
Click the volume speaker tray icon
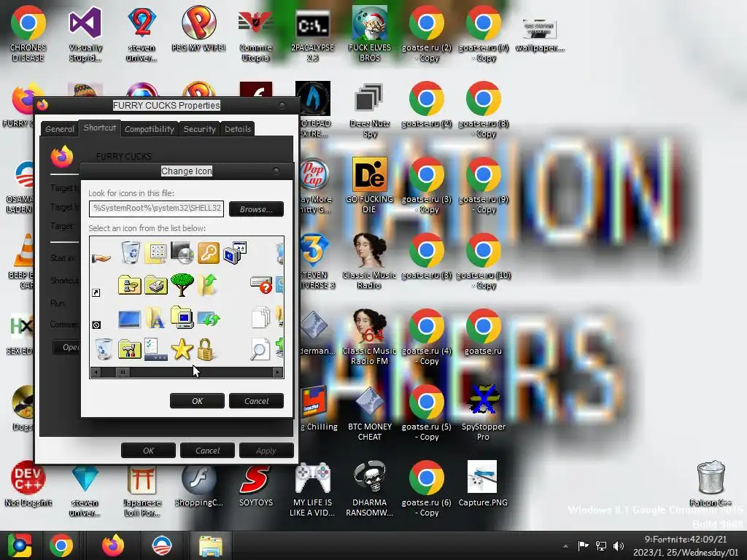pyautogui.click(x=619, y=546)
